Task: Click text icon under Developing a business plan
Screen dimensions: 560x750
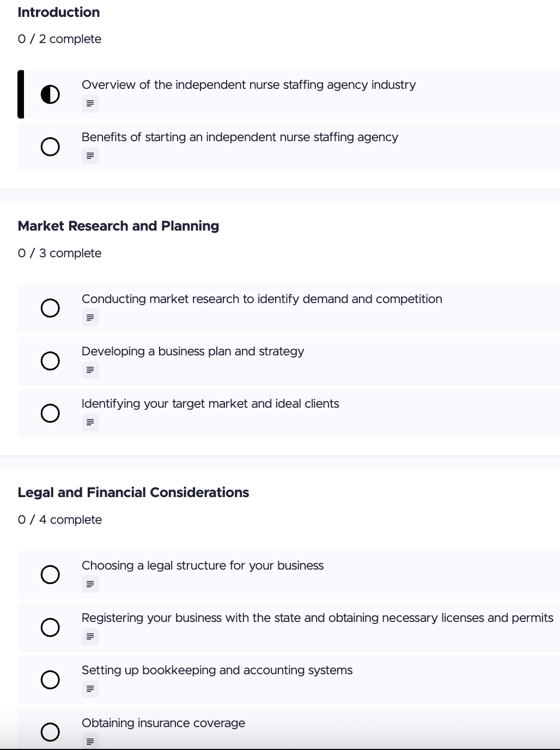Action: point(90,370)
